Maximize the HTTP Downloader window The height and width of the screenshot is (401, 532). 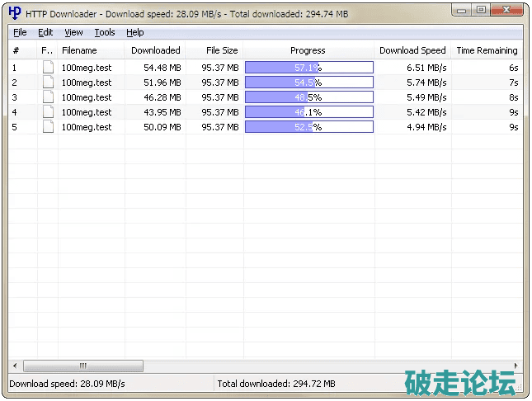pyautogui.click(x=481, y=10)
